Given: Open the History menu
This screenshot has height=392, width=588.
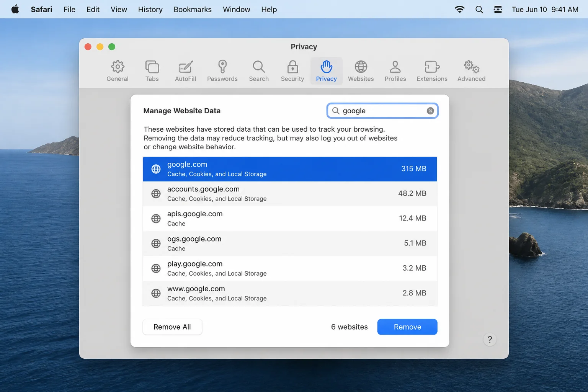Looking at the screenshot, I should pos(150,9).
